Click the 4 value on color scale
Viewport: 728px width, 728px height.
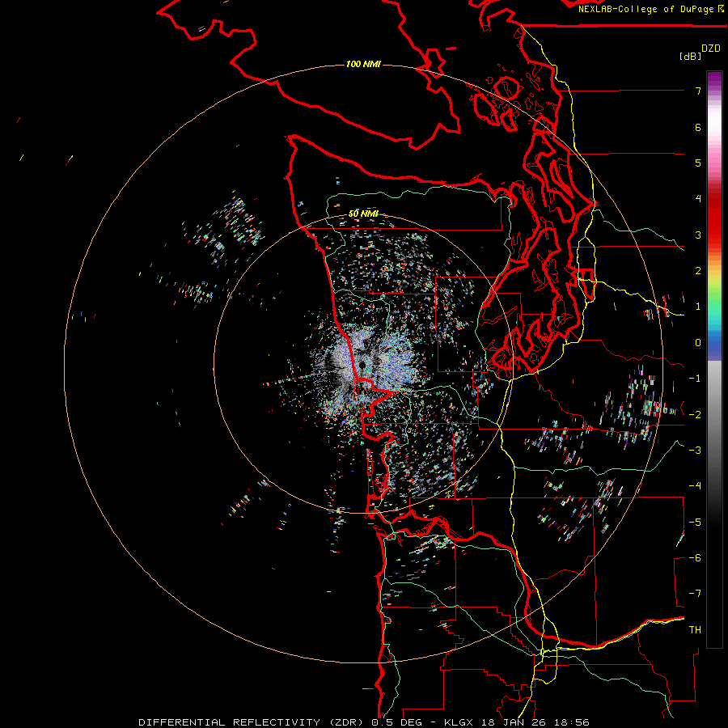(x=698, y=199)
